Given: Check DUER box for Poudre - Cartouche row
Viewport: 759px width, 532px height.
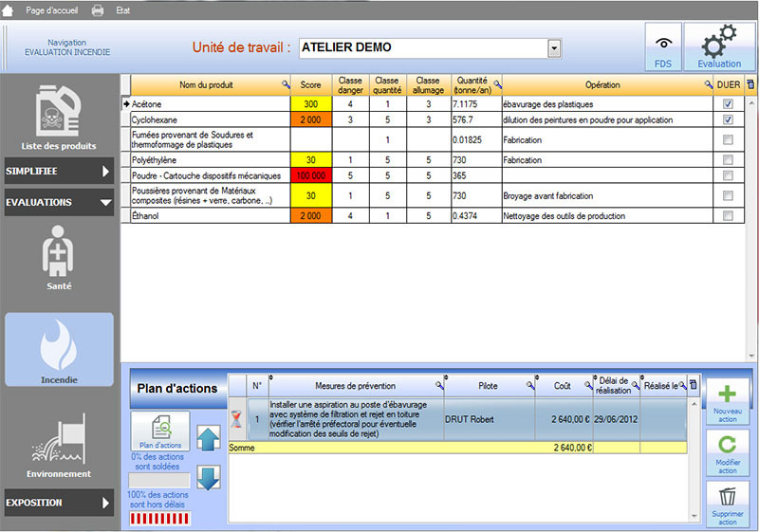Looking at the screenshot, I should coord(728,175).
